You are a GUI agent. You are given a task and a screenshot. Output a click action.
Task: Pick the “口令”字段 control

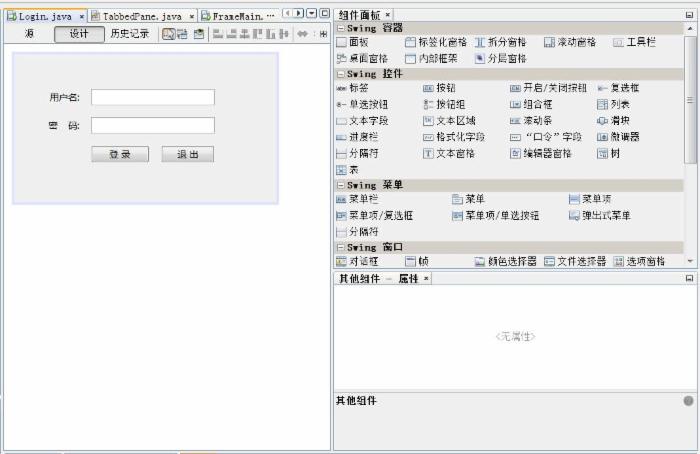click(x=546, y=137)
